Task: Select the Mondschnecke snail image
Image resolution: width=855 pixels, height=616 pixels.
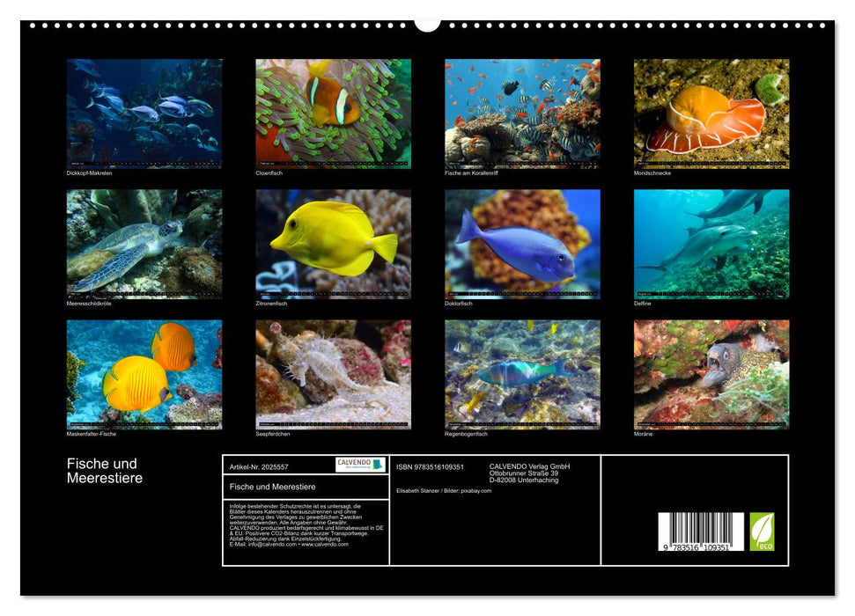Action: (x=710, y=112)
